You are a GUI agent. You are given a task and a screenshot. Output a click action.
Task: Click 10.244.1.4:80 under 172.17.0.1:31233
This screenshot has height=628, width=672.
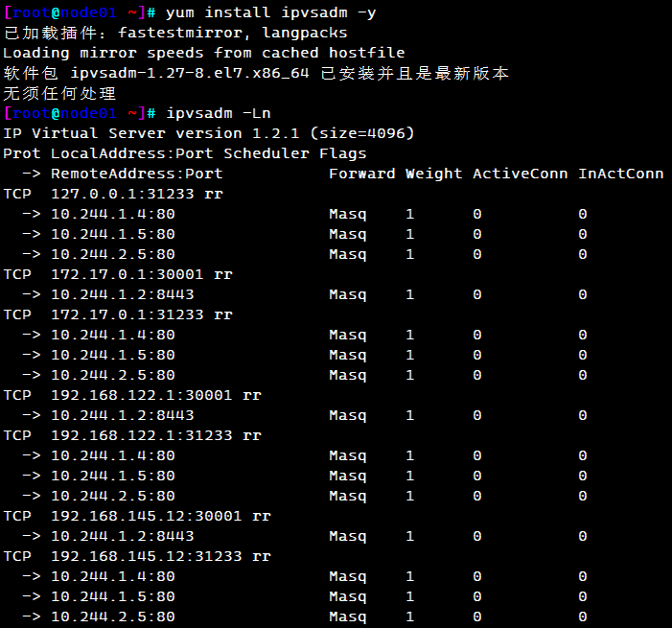pos(113,335)
